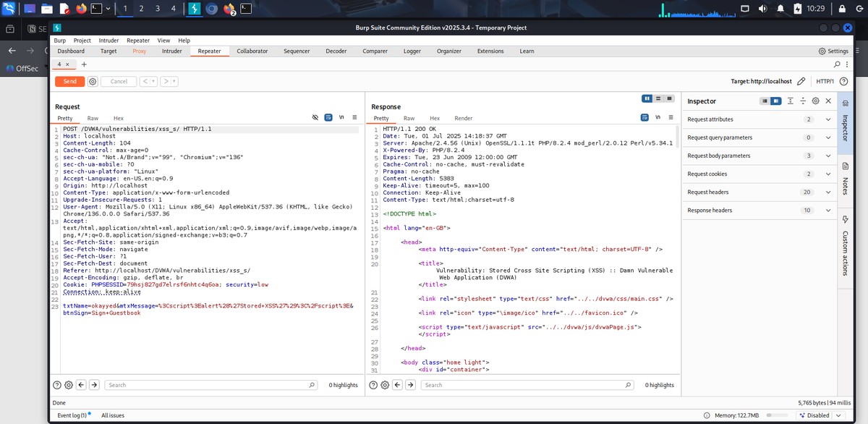The image size is (868, 424).
Task: Open history-back dropdown arrow
Action: coord(153,82)
